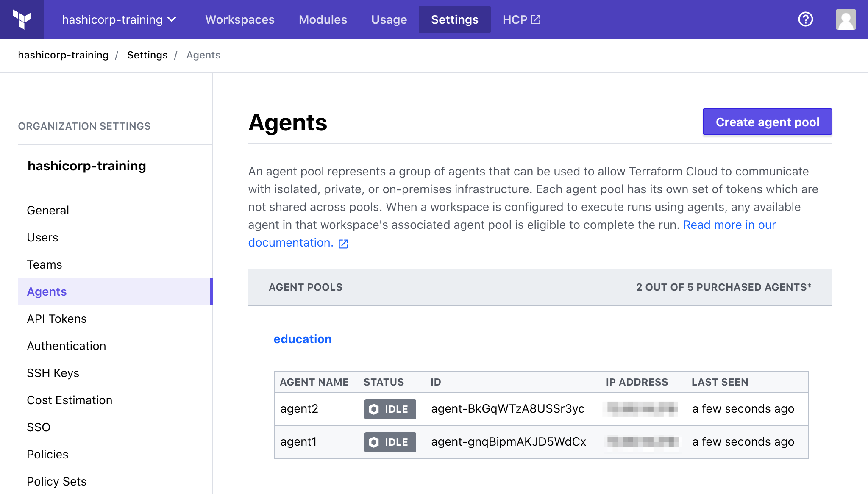Open General organization settings

[48, 210]
